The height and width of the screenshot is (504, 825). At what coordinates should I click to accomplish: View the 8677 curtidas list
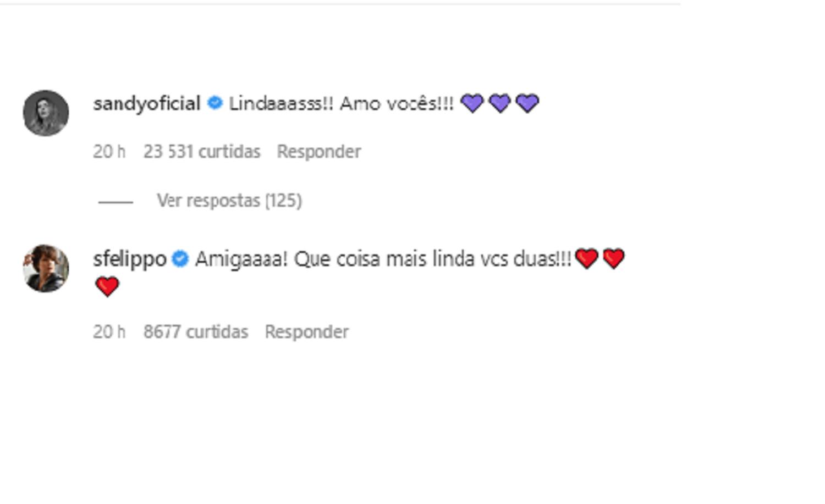pyautogui.click(x=196, y=331)
